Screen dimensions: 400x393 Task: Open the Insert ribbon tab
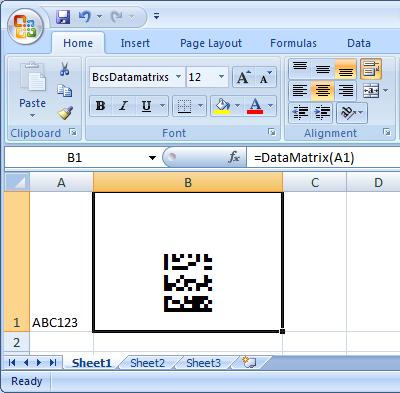pos(135,43)
